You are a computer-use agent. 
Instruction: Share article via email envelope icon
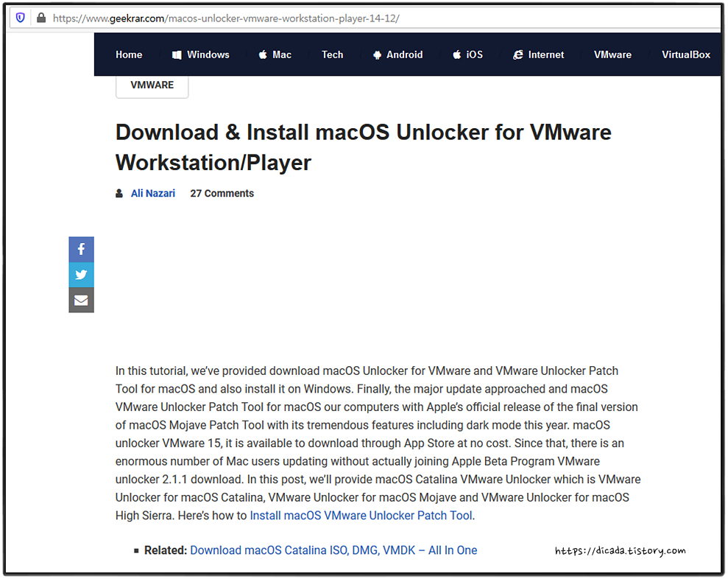[x=81, y=301]
